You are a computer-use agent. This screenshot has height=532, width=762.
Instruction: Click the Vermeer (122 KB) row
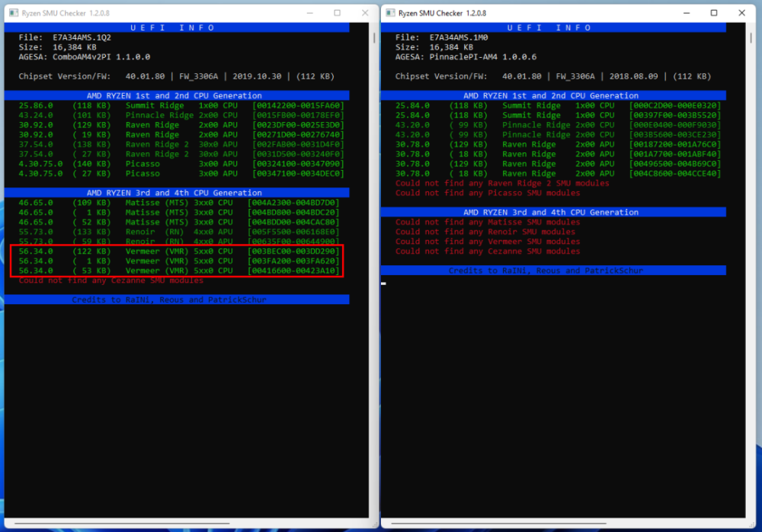(179, 252)
